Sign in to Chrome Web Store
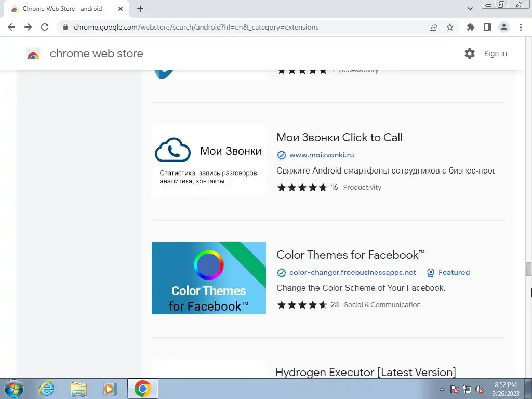The width and height of the screenshot is (532, 399). click(x=495, y=54)
